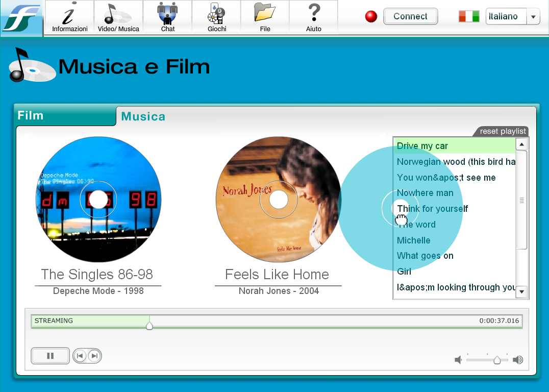This screenshot has height=392, width=549.
Task: Select Michelle track
Action: [455, 240]
